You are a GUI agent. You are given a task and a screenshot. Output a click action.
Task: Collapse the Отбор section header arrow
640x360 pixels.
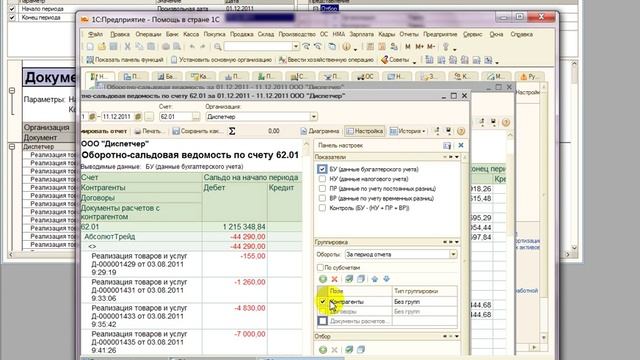pos(456,337)
